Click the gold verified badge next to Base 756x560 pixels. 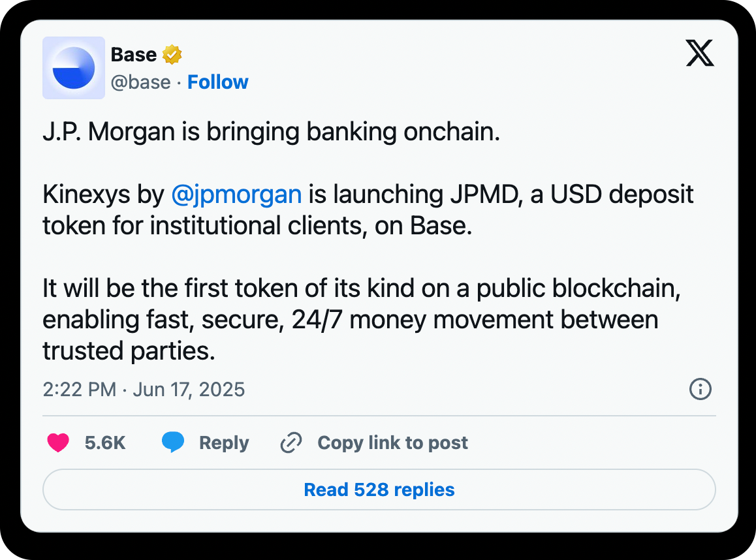click(x=172, y=55)
